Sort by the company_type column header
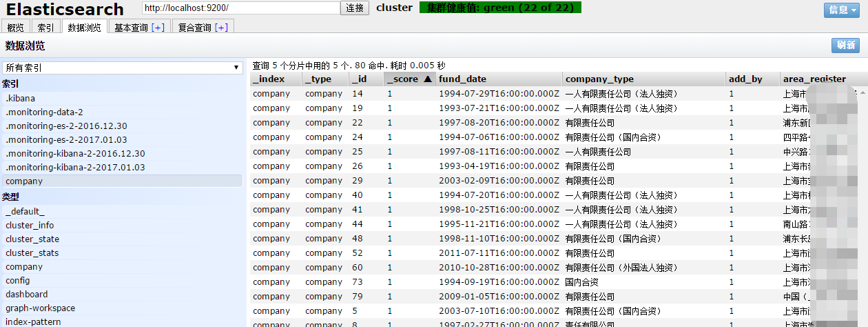 (x=644, y=79)
